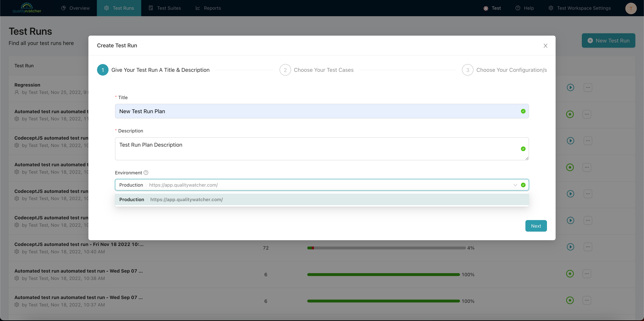Click play icon in third test run row
644x321 pixels.
point(570,141)
